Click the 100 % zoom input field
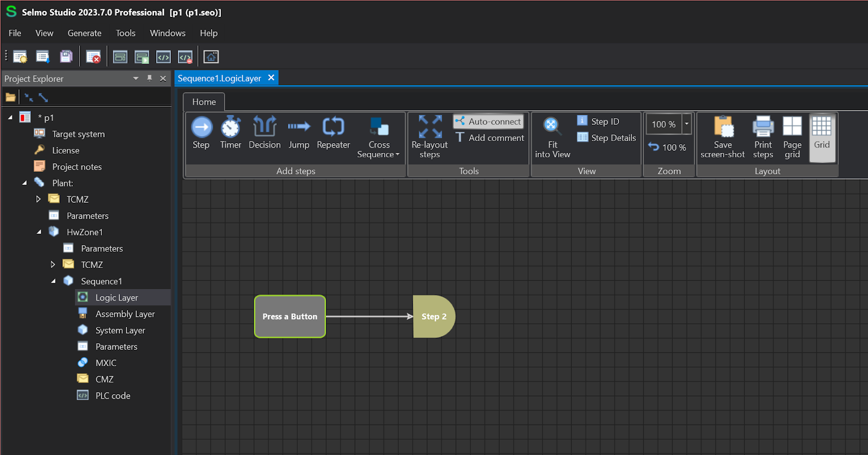 (x=664, y=124)
